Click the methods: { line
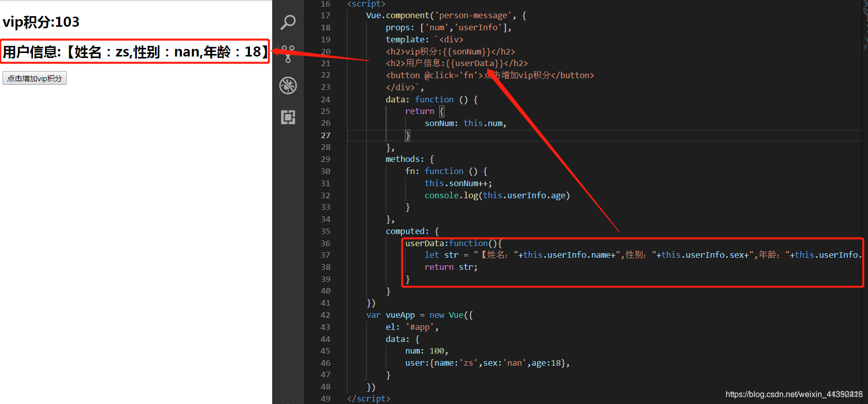Image resolution: width=868 pixels, height=404 pixels. click(x=410, y=159)
